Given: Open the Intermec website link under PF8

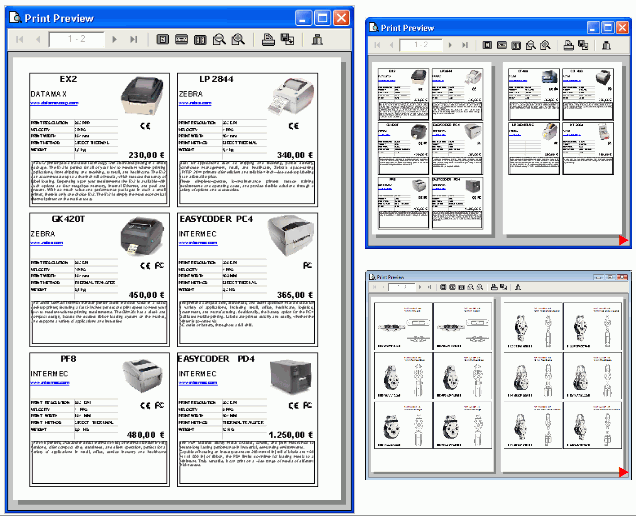Looking at the screenshot, I should 50,383.
